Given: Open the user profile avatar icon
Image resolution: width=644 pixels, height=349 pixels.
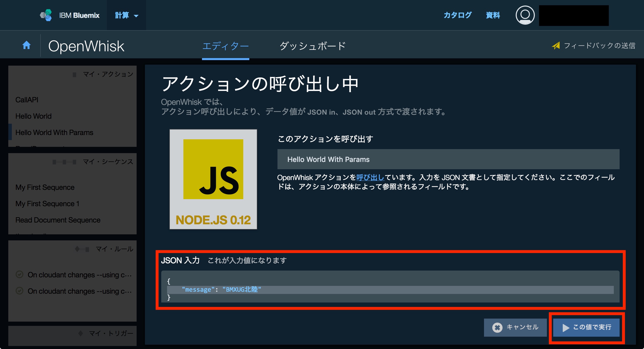Looking at the screenshot, I should 525,15.
